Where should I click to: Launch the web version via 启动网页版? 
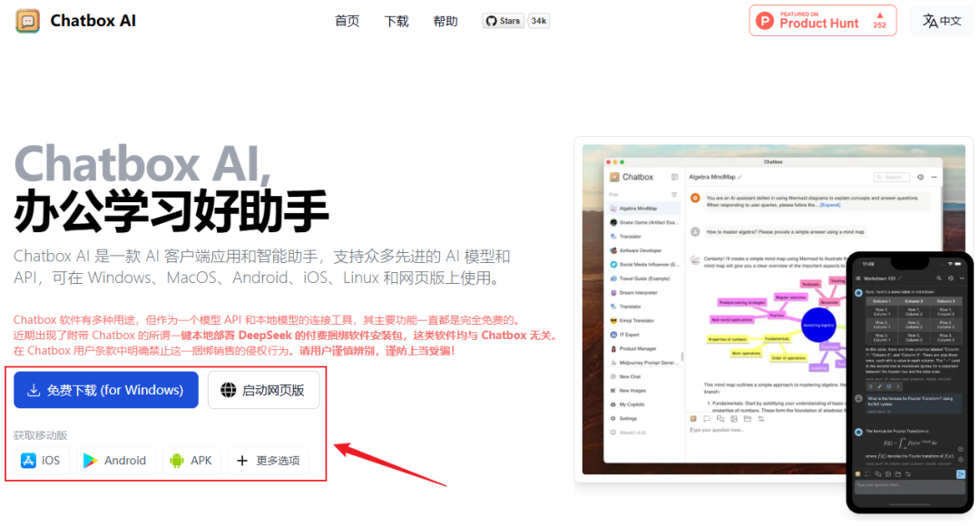(264, 390)
